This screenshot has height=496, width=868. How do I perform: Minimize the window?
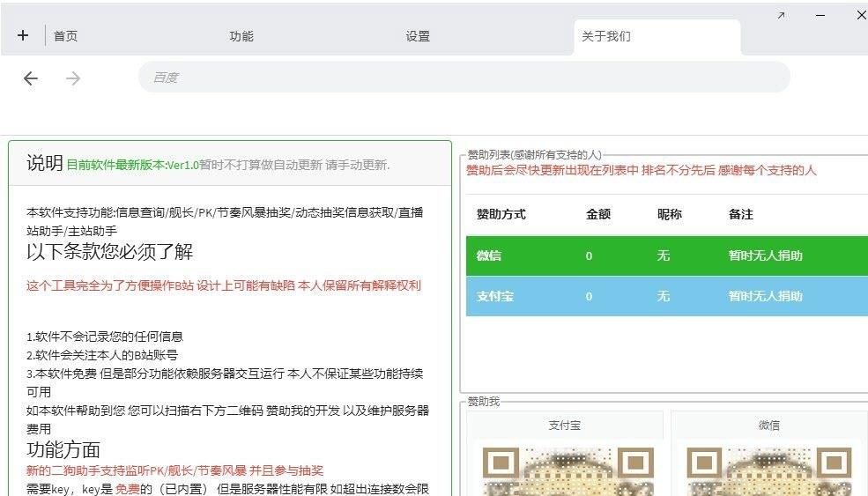coord(820,16)
